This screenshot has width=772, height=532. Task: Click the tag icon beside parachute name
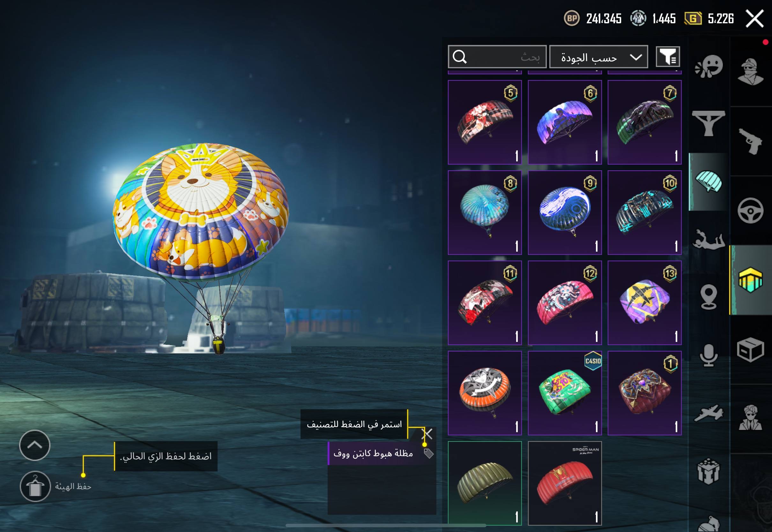tap(428, 453)
